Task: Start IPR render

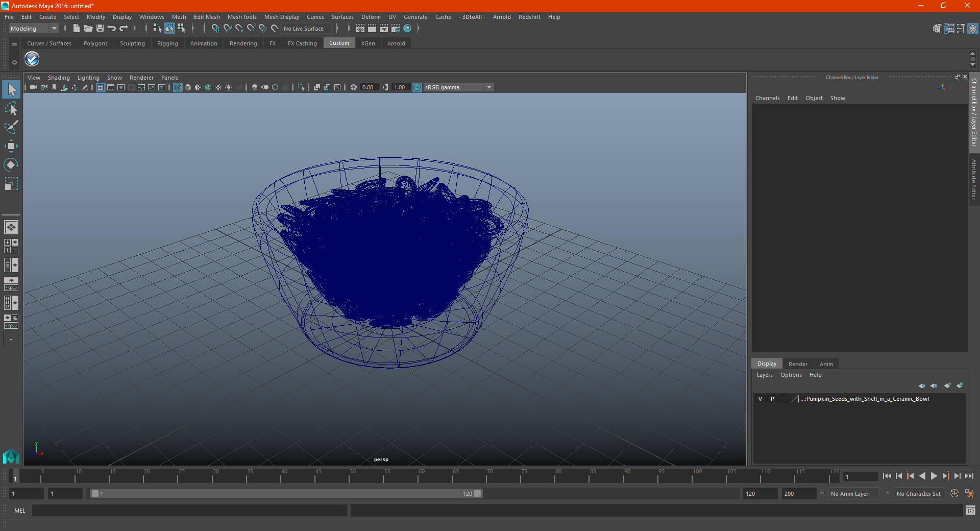Action: pyautogui.click(x=384, y=29)
